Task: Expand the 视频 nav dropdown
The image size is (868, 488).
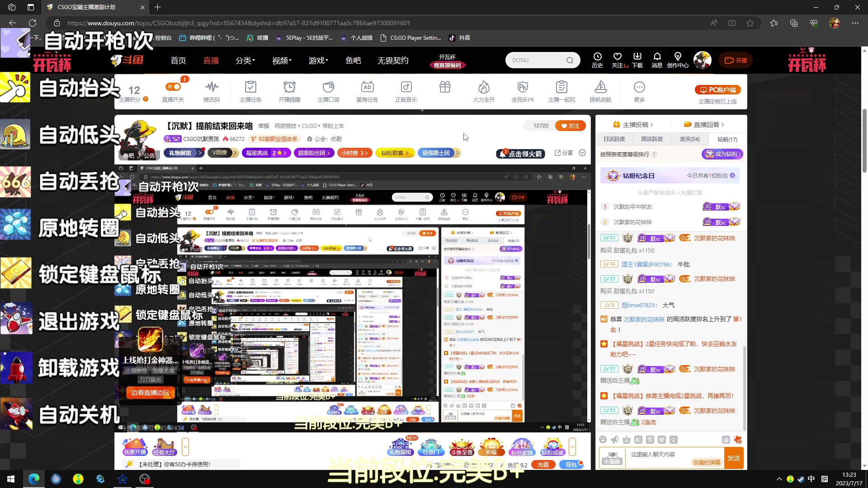Action: (282, 61)
